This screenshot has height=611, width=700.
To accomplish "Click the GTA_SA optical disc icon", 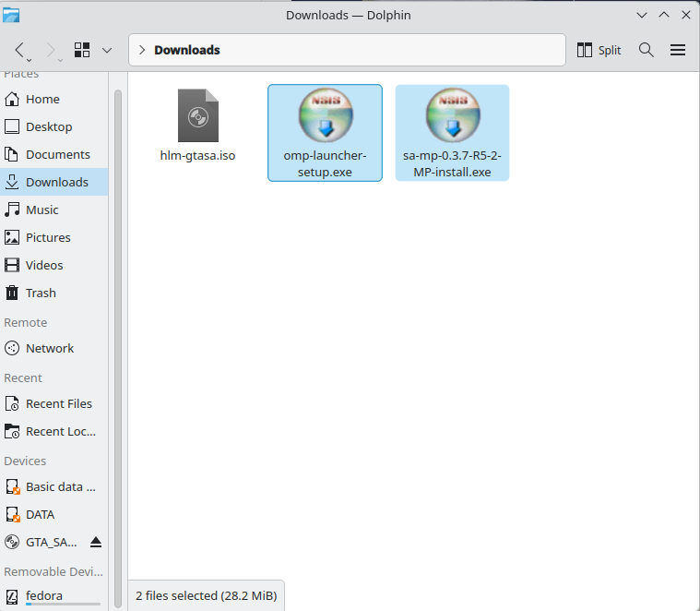I will coord(12,542).
